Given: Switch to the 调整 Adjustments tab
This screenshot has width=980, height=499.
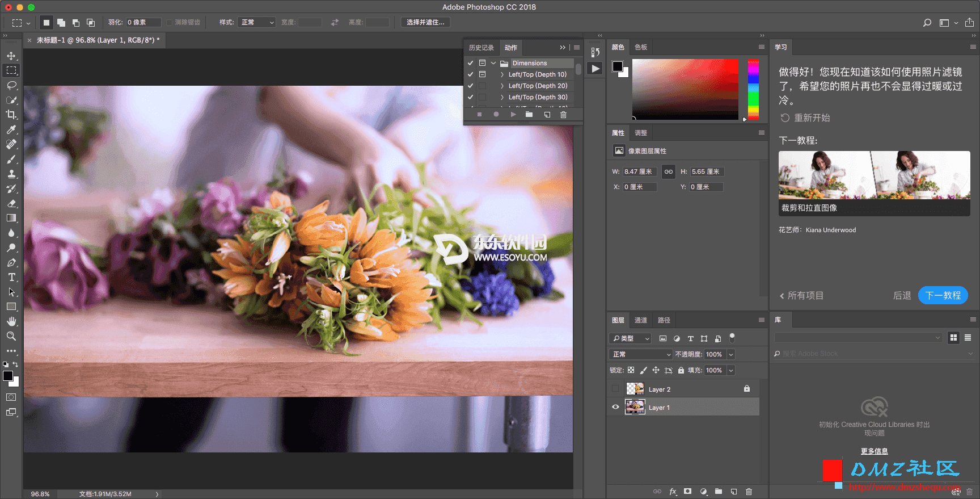Looking at the screenshot, I should point(641,133).
